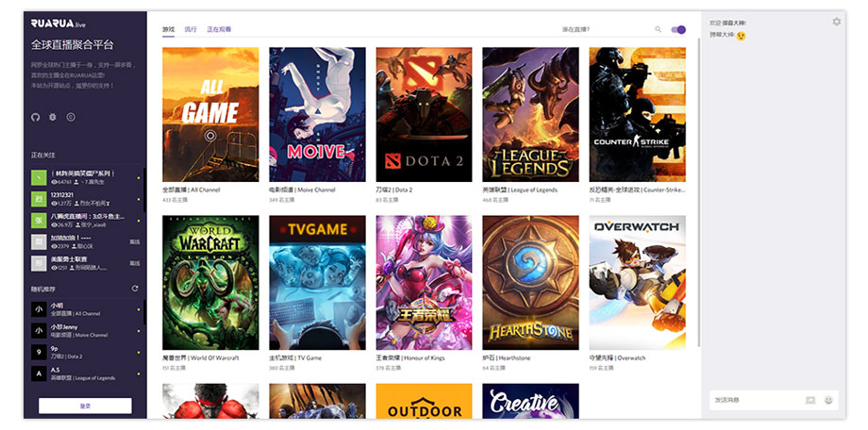This screenshot has height=430, width=868.
Task: Click the avatar of streamer 9p
Action: pos(39,353)
